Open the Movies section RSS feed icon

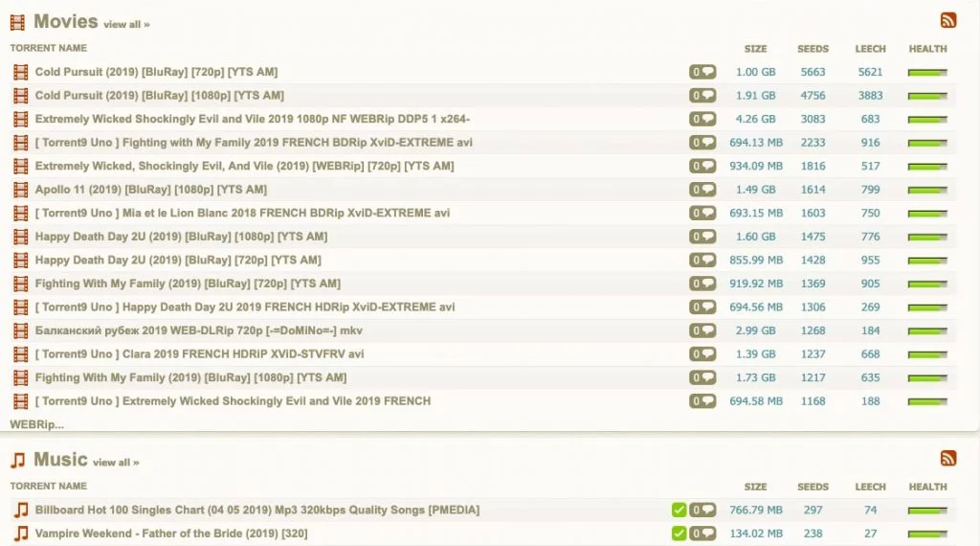[948, 21]
